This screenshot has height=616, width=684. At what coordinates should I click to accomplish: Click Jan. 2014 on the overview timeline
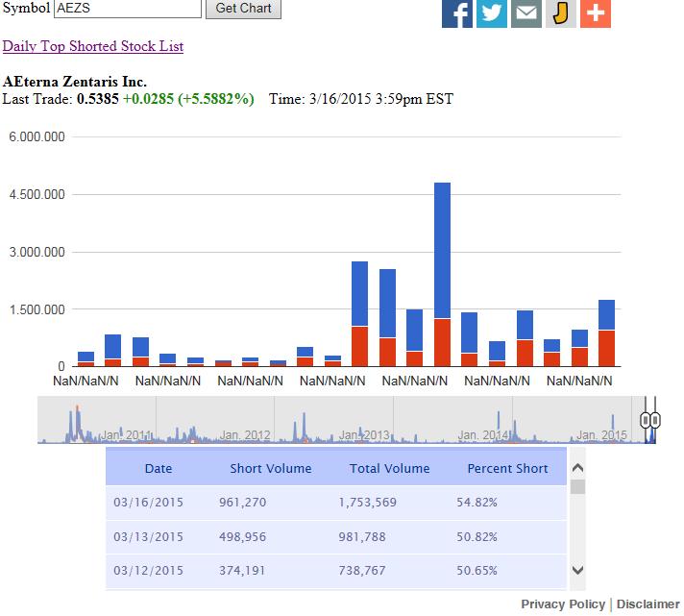(483, 435)
